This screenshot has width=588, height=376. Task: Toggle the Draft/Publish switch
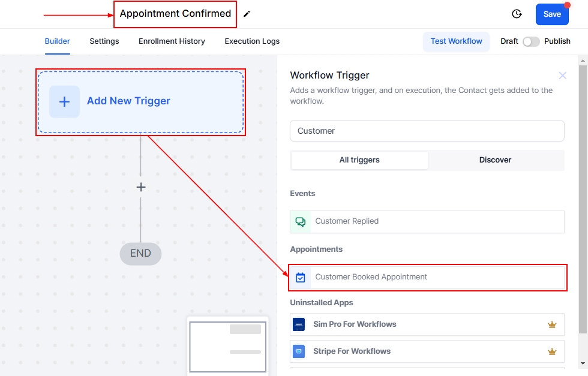coord(531,41)
